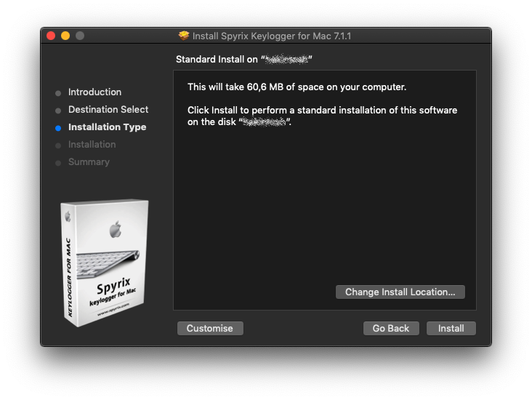532x400 pixels.
Task: Click 'Click Install to perform' paragraph
Action: (322, 116)
